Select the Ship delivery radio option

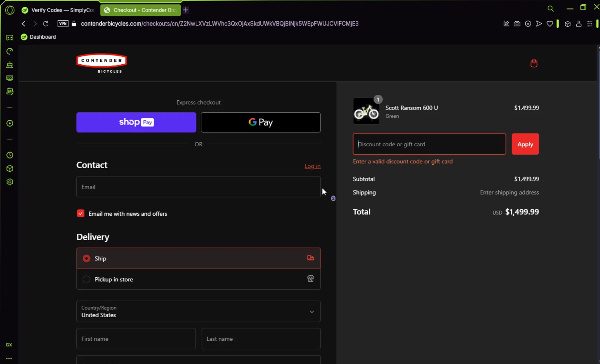pyautogui.click(x=86, y=259)
